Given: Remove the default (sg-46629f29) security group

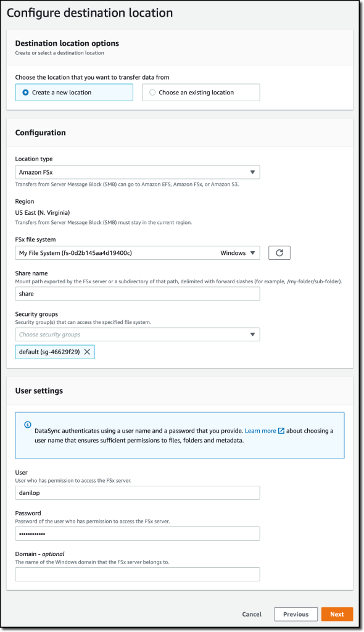Looking at the screenshot, I should click(x=87, y=352).
